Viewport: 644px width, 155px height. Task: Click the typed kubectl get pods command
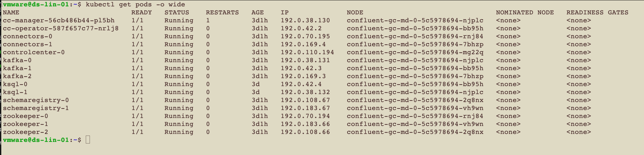pyautogui.click(x=135, y=4)
